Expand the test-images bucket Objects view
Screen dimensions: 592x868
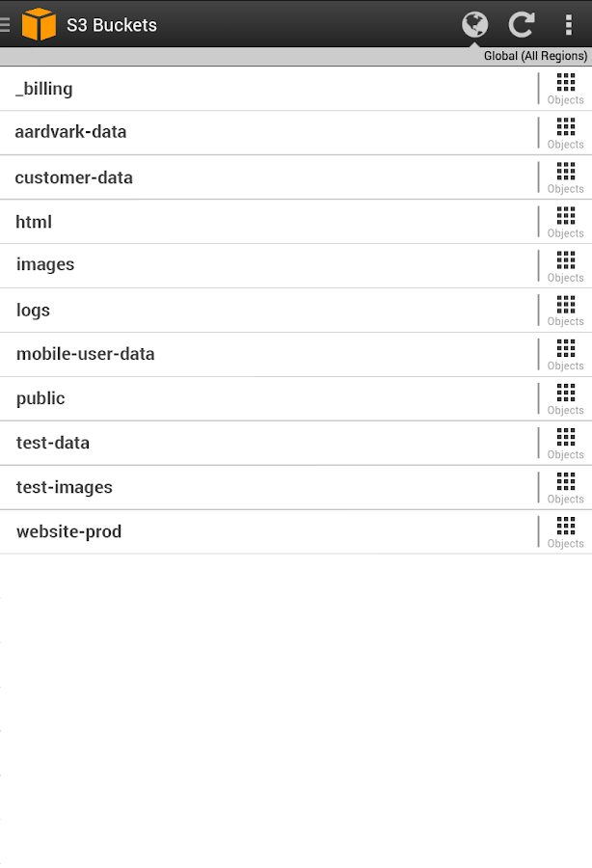coord(565,487)
